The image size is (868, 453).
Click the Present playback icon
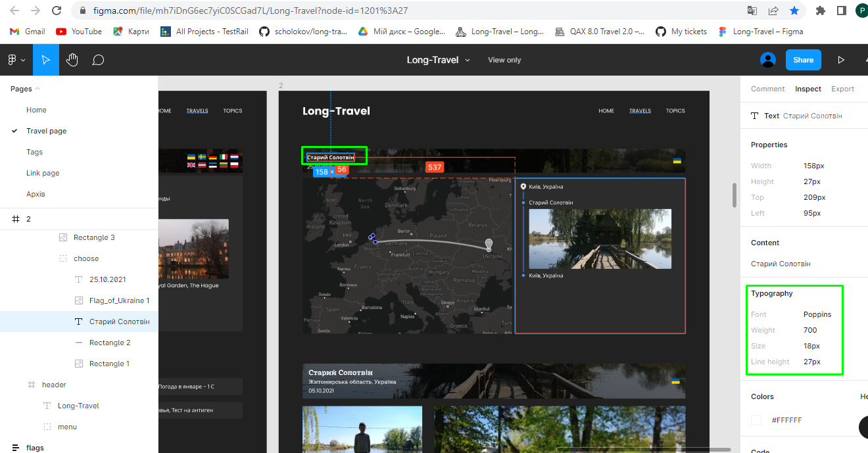pyautogui.click(x=841, y=60)
